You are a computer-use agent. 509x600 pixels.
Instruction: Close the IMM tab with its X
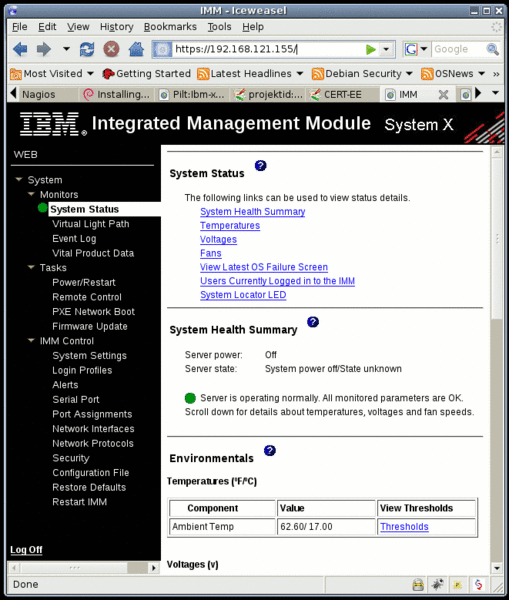(443, 95)
